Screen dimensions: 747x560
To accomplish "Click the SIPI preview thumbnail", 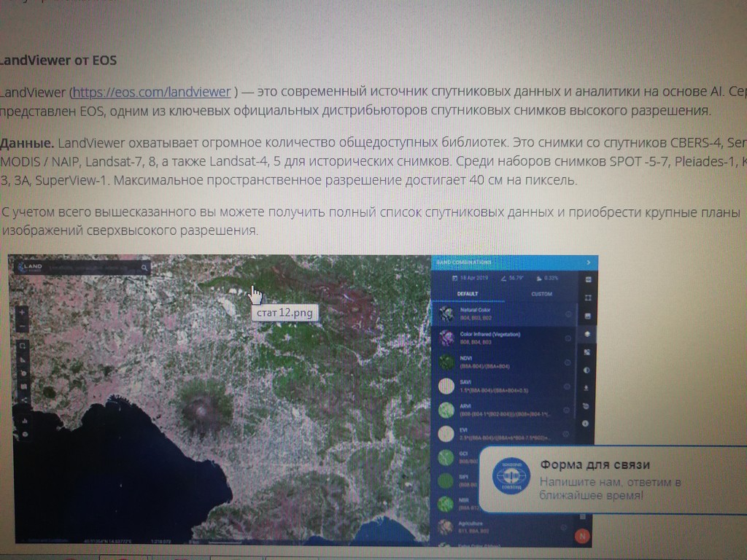I will 446,481.
